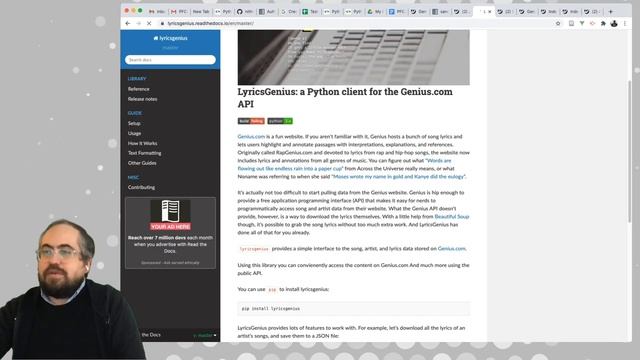This screenshot has height=360, width=640.
Task: Click the LyricsGenius page heading
Action: [x=345, y=98]
